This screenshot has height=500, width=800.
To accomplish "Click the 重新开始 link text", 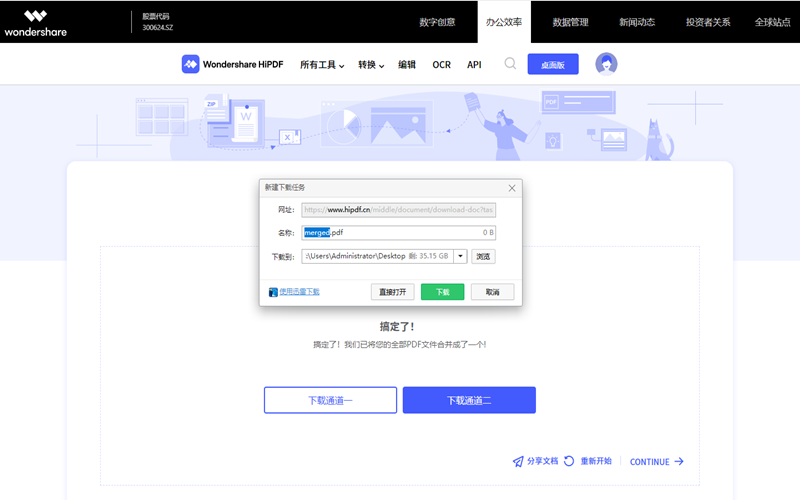I will click(x=596, y=461).
